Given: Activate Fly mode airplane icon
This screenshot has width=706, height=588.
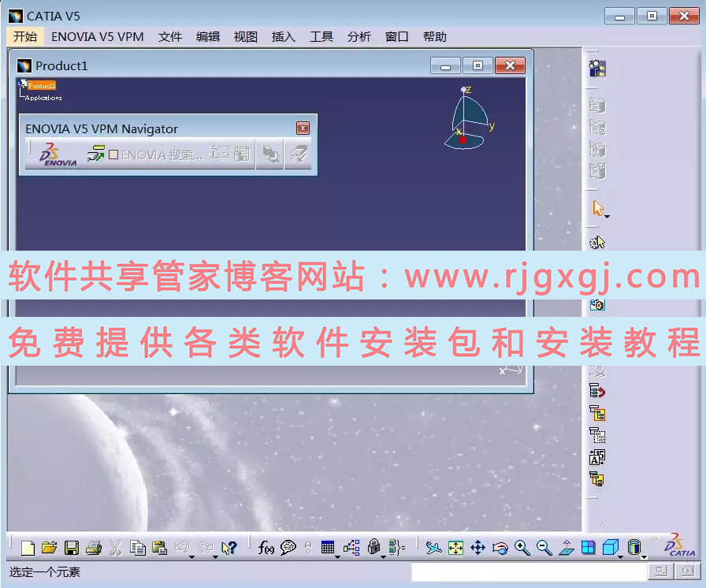Looking at the screenshot, I should click(x=433, y=548).
